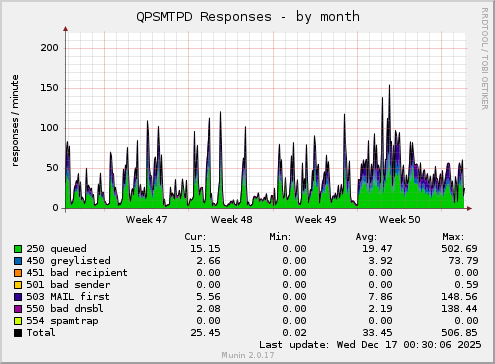Click the 'responses / minute' axis title
Screen dimensions: 495x364
(15, 121)
